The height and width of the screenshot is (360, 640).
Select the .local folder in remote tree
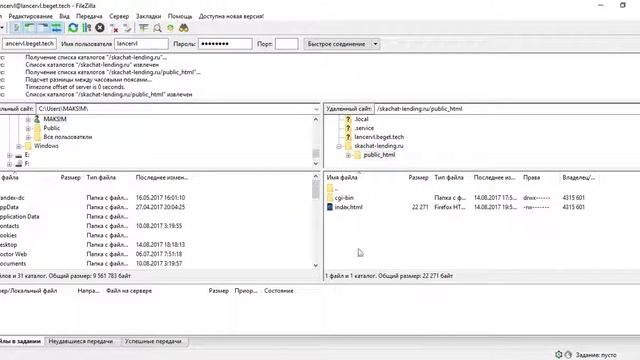361,119
